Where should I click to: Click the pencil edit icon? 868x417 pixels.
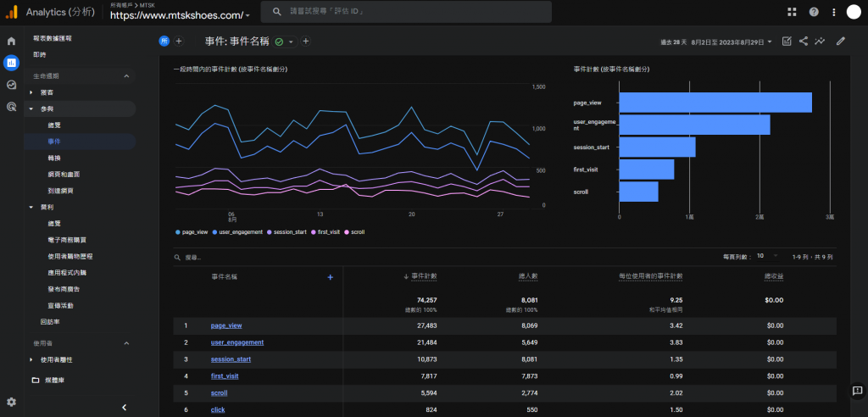[x=841, y=41]
